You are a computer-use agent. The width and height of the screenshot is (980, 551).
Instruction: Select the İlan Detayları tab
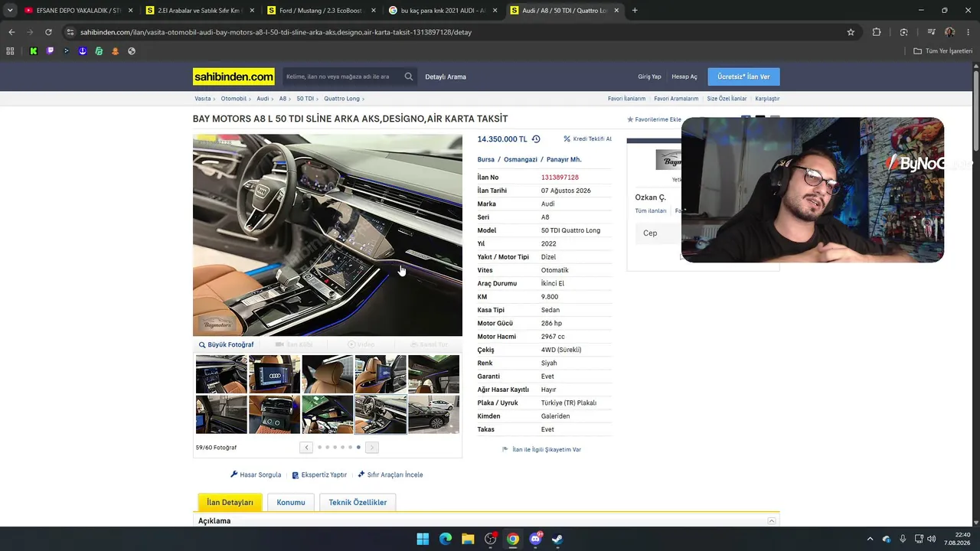pos(230,503)
